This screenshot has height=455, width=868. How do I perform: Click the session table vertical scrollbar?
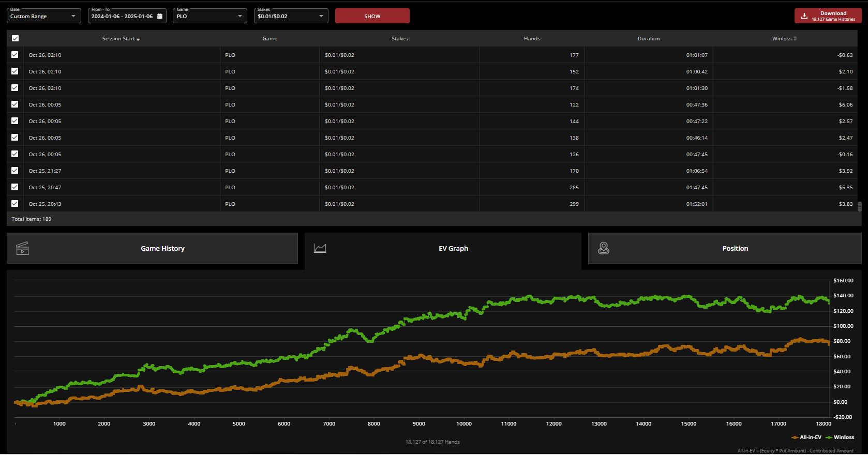[x=860, y=206]
